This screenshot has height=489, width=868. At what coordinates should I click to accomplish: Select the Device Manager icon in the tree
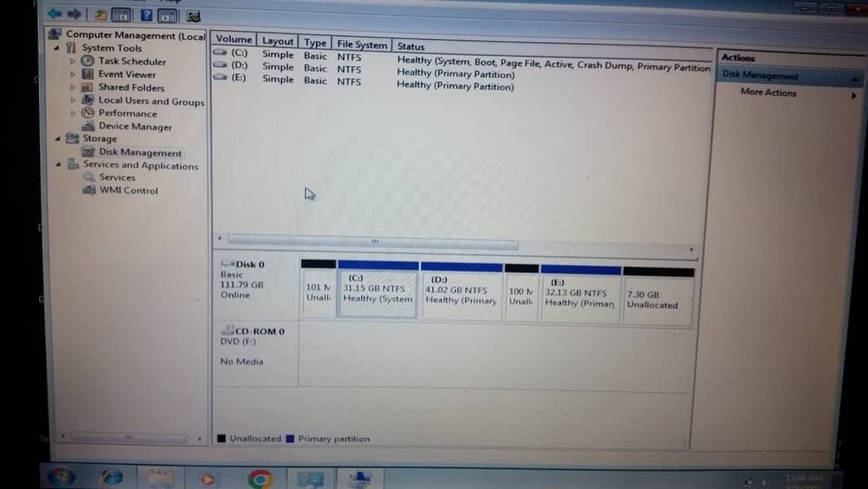coord(88,126)
